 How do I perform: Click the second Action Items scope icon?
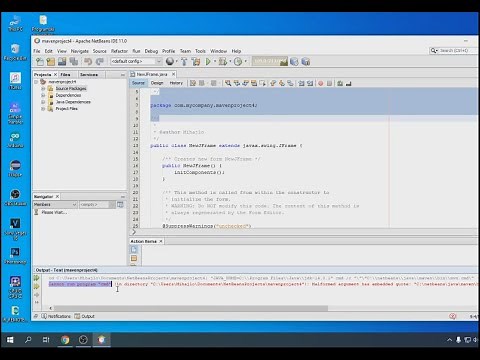point(134,258)
